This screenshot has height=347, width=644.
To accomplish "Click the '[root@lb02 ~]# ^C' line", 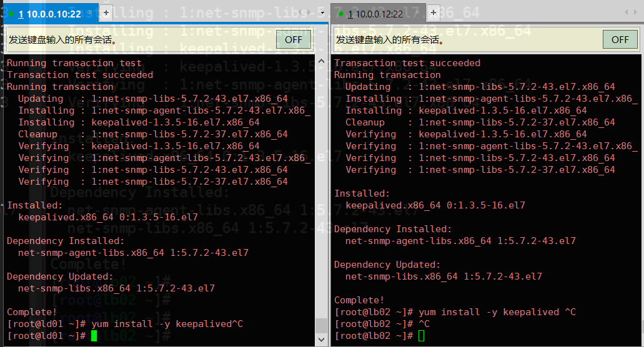I will click(x=382, y=324).
